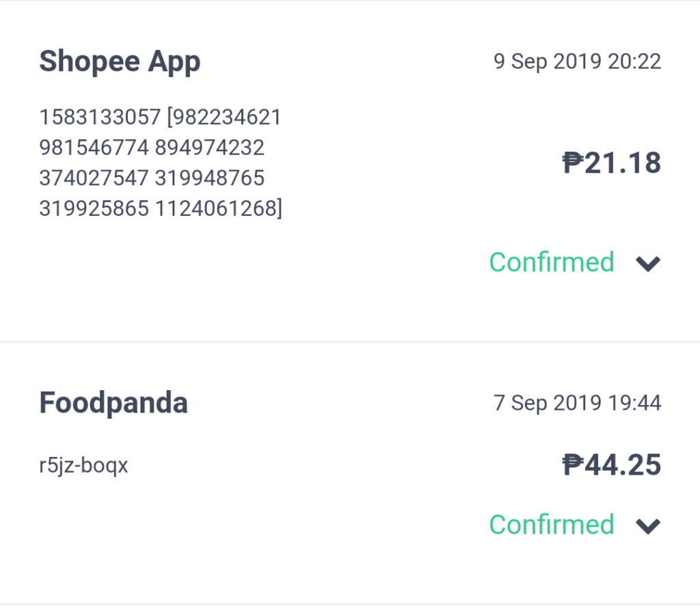
Task: Select the ₱44.25 amount
Action: click(612, 465)
